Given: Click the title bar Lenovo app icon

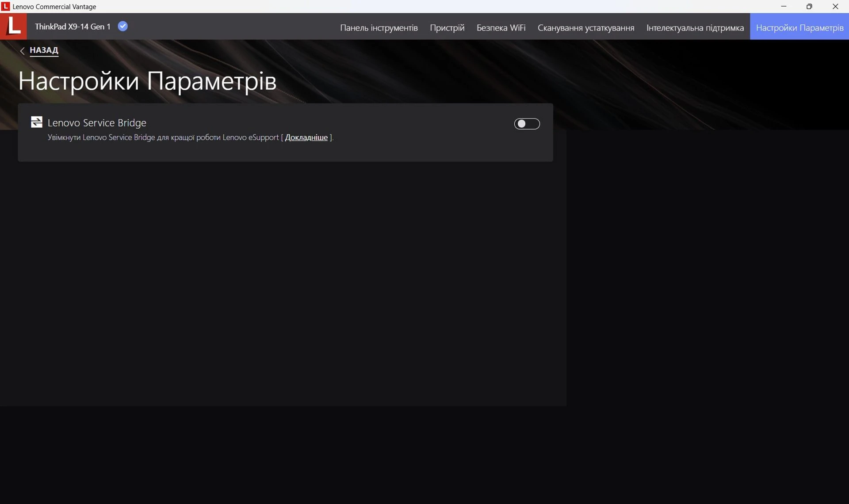Looking at the screenshot, I should (x=5, y=6).
